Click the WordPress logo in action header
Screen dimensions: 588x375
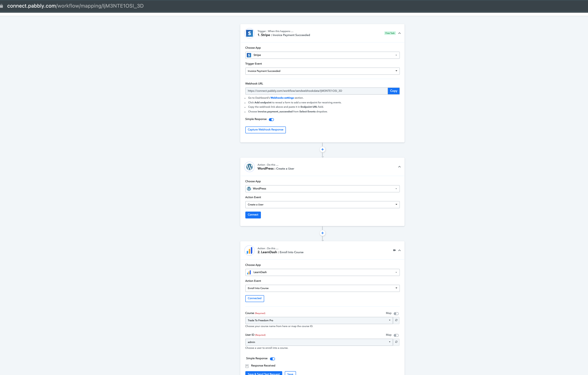[249, 167]
